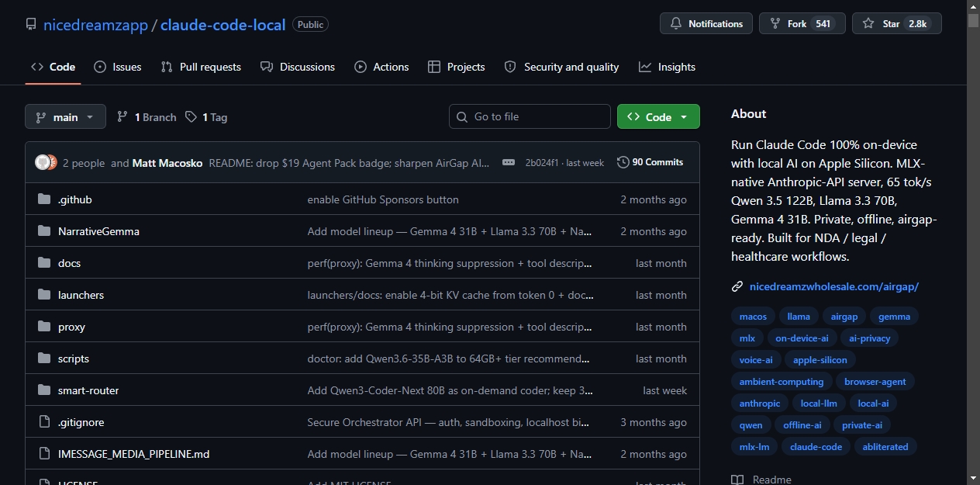
Task: Select the claude-code topic tag
Action: [816, 447]
